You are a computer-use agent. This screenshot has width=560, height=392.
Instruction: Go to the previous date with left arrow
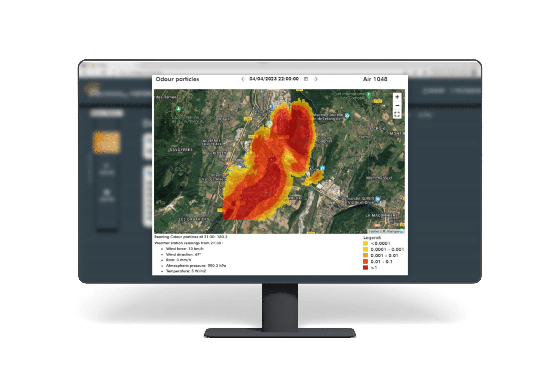tap(243, 79)
